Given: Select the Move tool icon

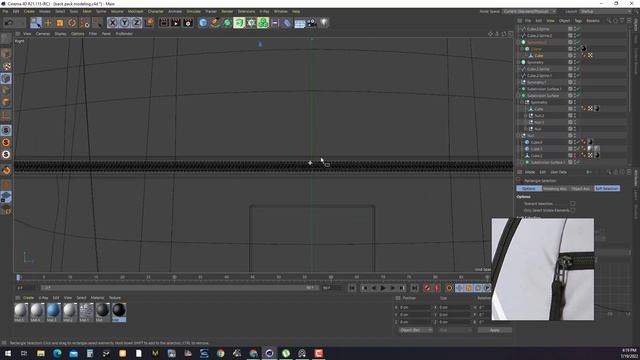Looking at the screenshot, I should 48,23.
